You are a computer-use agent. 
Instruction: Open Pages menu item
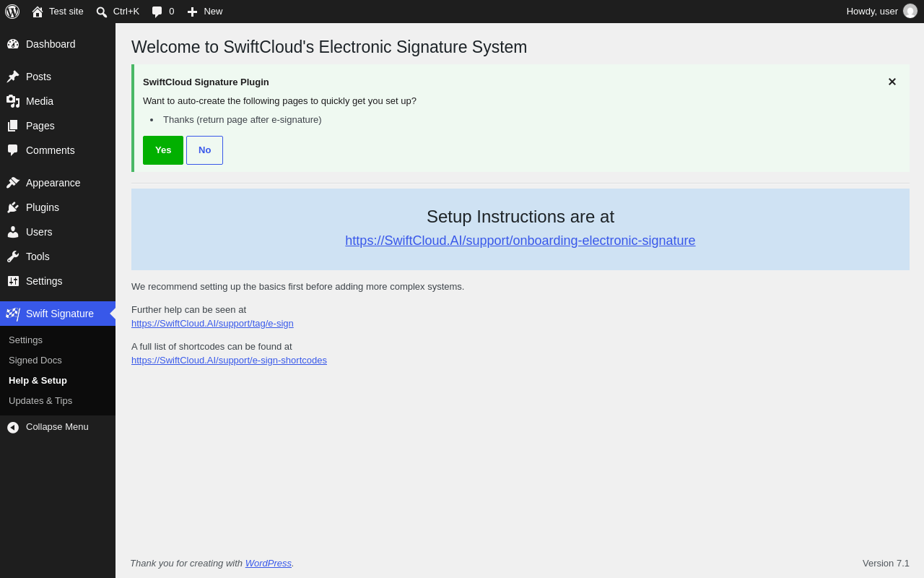(58, 126)
